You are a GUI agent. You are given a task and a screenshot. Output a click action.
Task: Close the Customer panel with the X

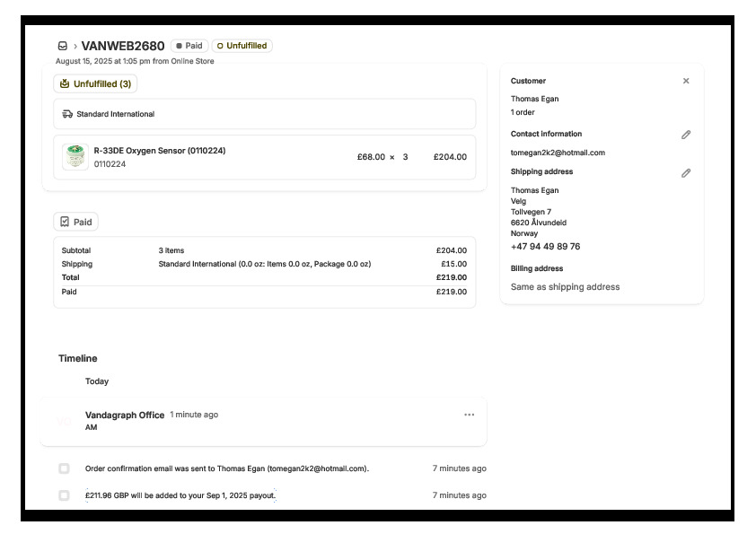click(x=686, y=81)
